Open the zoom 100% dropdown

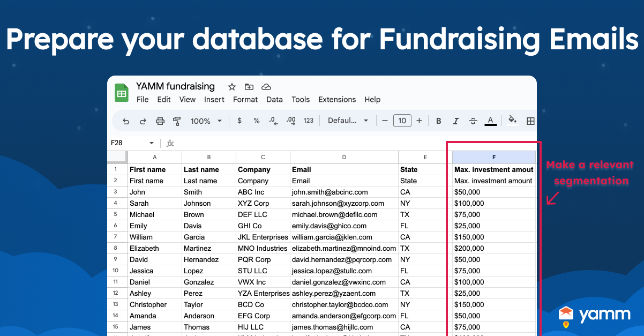[x=206, y=121]
